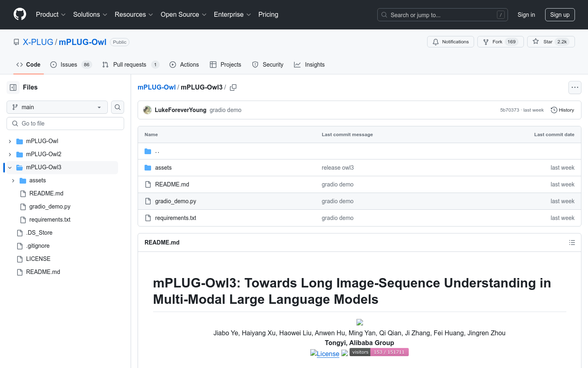Viewport: 588px width, 368px height.
Task: Expand the Resources menu
Action: [134, 15]
